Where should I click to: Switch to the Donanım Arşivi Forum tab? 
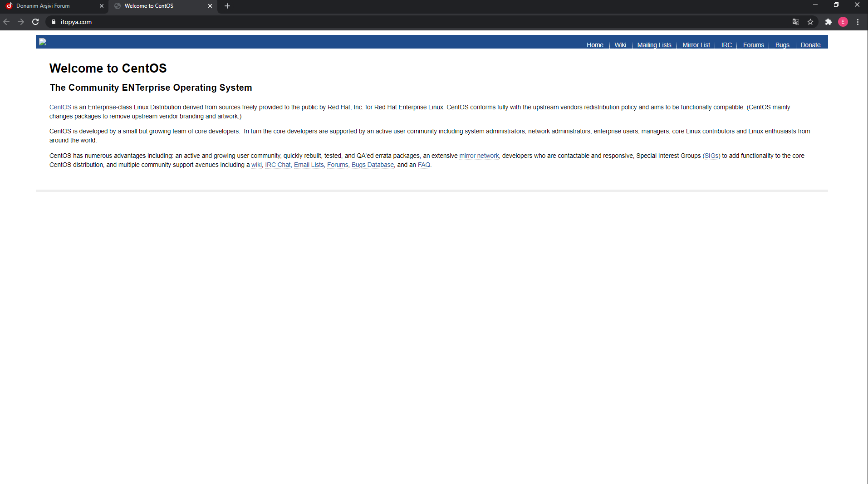[x=50, y=6]
